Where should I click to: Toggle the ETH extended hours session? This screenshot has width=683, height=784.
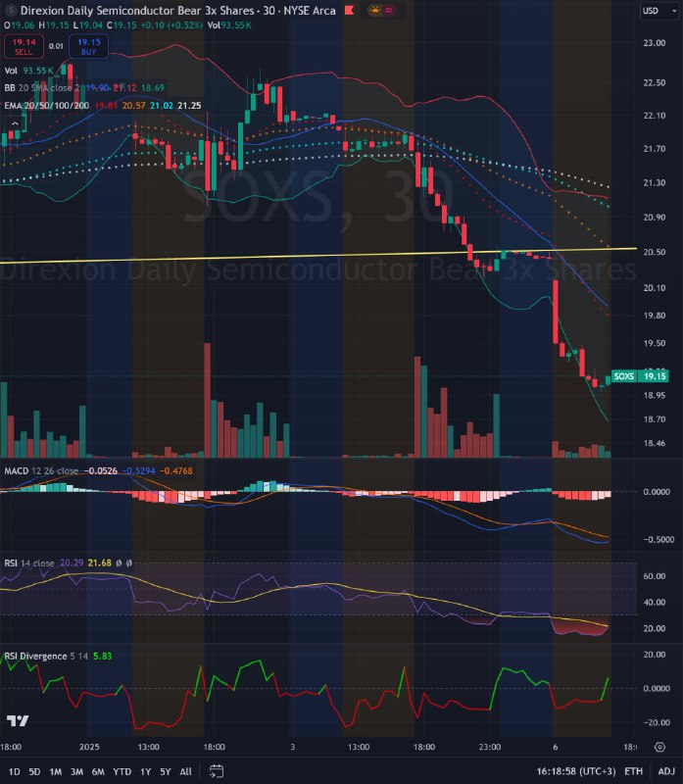click(633, 771)
